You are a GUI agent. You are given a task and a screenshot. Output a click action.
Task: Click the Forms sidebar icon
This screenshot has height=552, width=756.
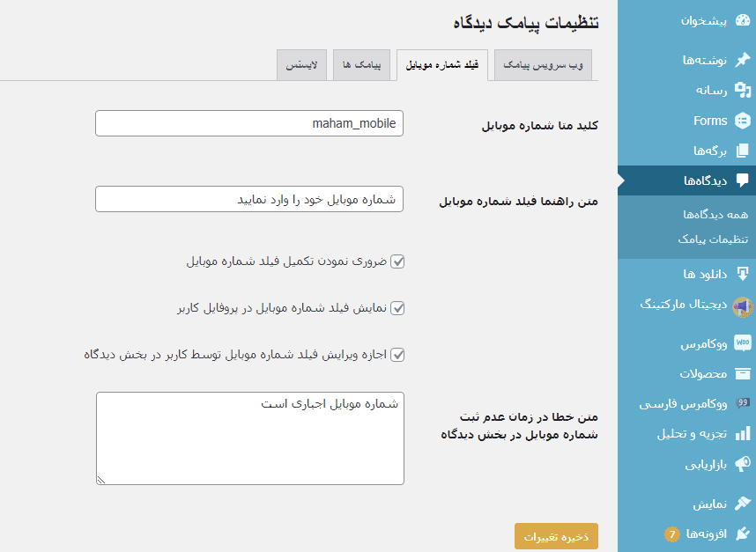743,121
